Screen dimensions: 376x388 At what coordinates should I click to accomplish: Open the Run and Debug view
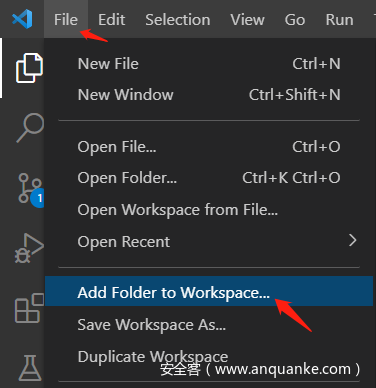(x=29, y=248)
